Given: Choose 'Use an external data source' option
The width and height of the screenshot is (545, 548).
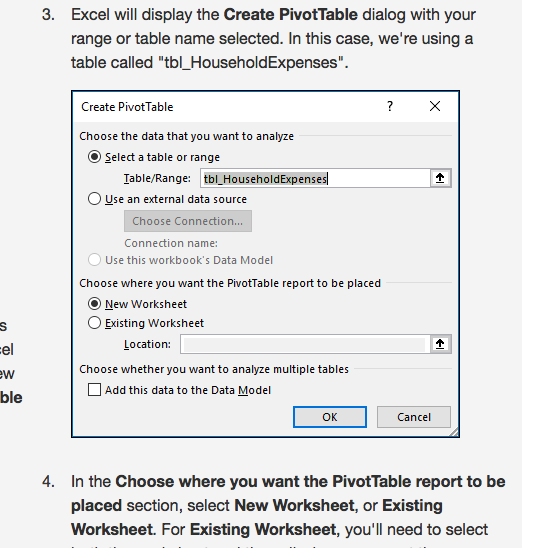Looking at the screenshot, I should point(94,199).
